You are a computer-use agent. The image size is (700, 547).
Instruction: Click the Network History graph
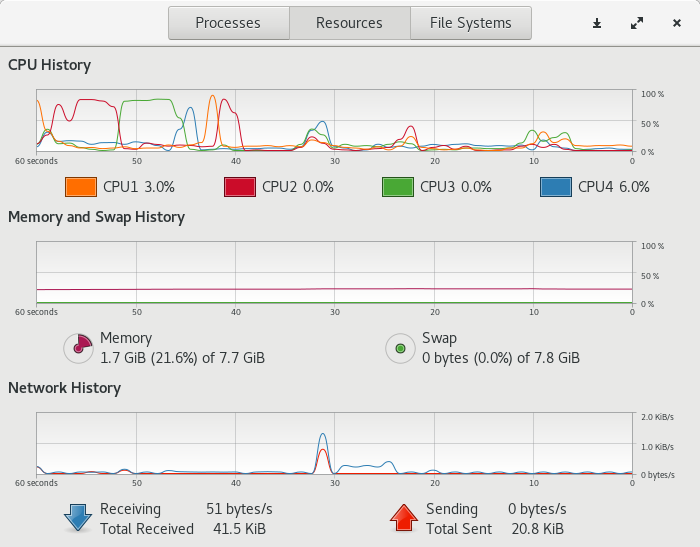tap(334, 443)
